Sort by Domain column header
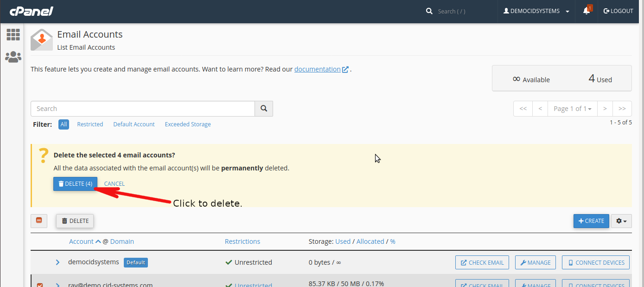644x287 pixels. pyautogui.click(x=122, y=241)
